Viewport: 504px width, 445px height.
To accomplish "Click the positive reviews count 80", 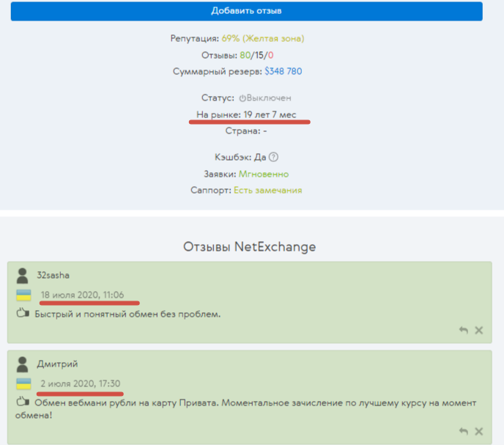I will pyautogui.click(x=245, y=55).
